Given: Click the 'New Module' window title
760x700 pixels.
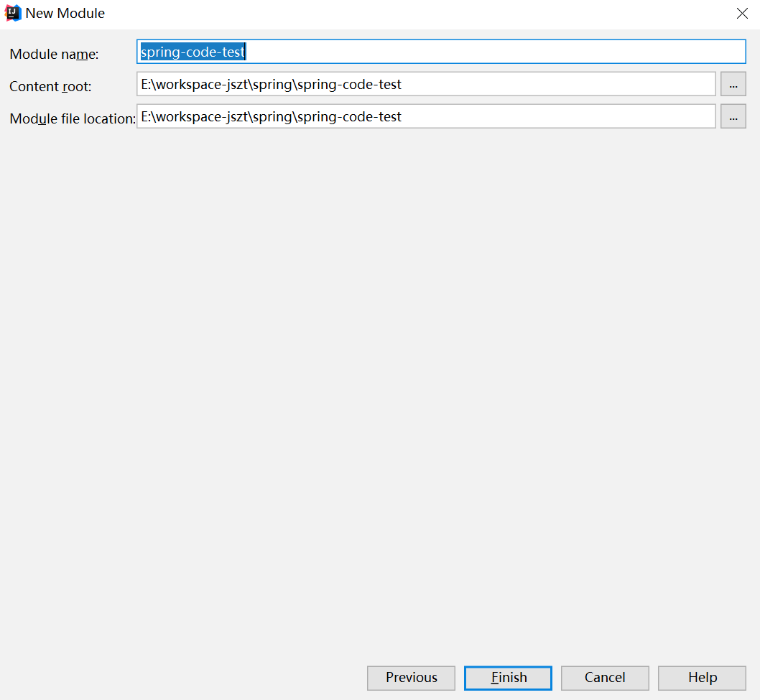Looking at the screenshot, I should pos(65,13).
